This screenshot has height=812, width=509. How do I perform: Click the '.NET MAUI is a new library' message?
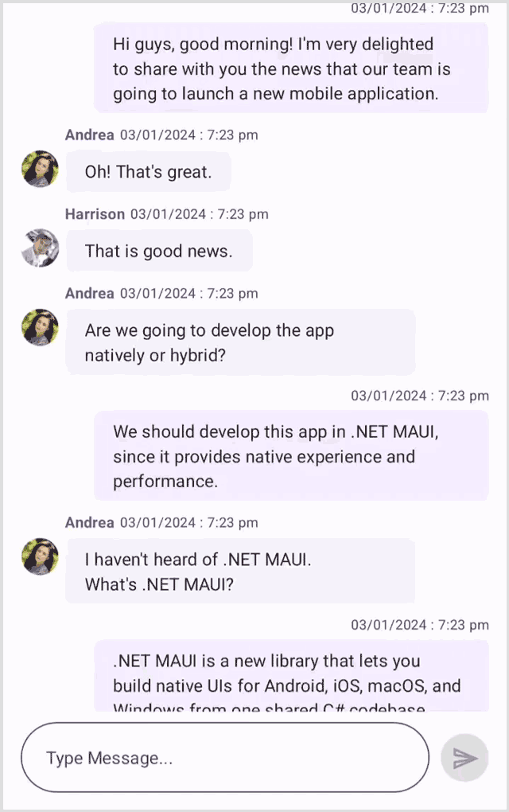tap(291, 677)
